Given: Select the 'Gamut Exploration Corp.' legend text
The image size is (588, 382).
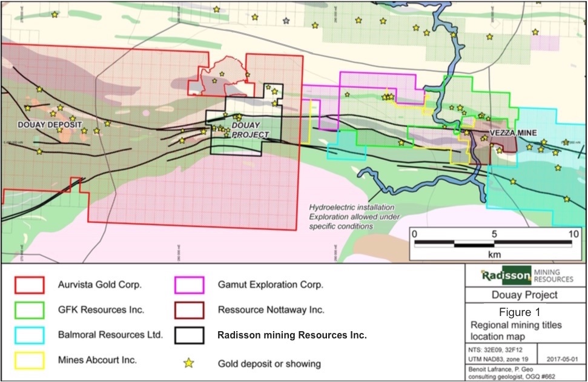Looking at the screenshot, I should pos(270,285).
